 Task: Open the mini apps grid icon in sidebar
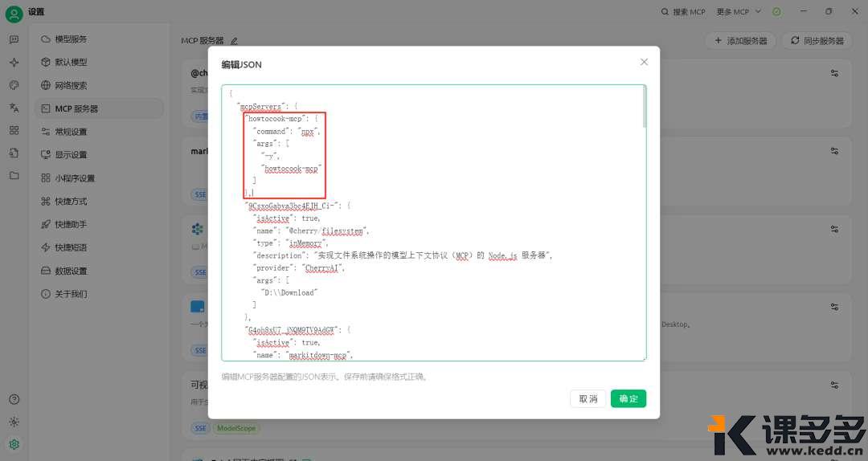[x=14, y=130]
